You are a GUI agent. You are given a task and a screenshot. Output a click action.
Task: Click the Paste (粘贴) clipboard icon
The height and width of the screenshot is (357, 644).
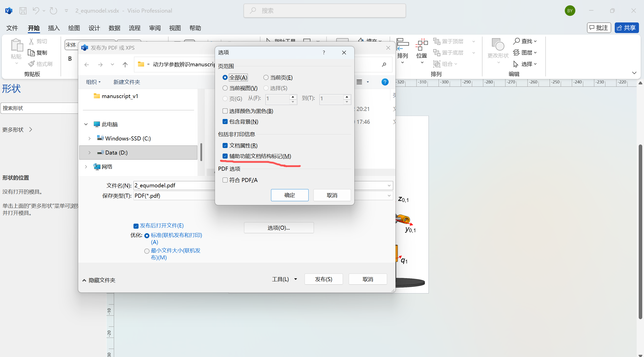click(17, 45)
